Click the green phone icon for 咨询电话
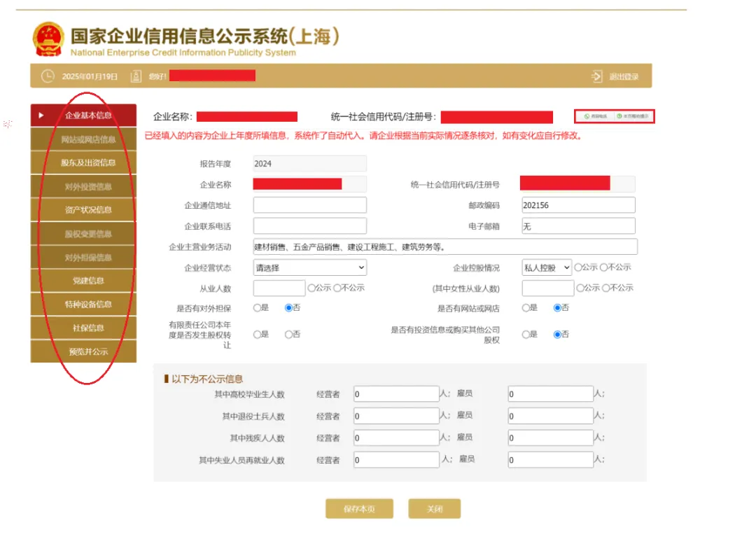This screenshot has height=544, width=756. pos(587,116)
